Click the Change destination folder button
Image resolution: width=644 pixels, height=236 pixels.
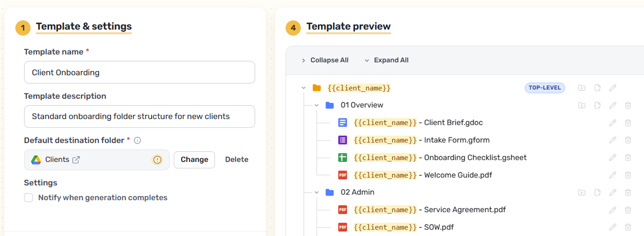pyautogui.click(x=194, y=160)
